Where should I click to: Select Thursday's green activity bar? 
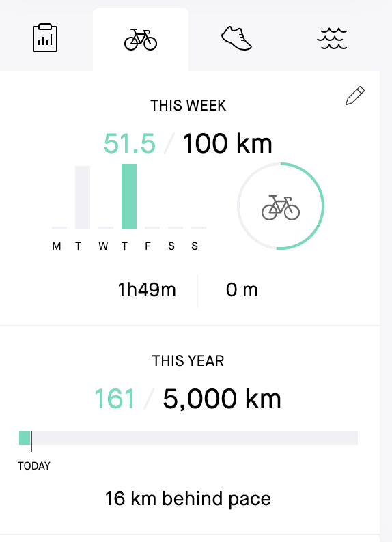pyautogui.click(x=129, y=197)
